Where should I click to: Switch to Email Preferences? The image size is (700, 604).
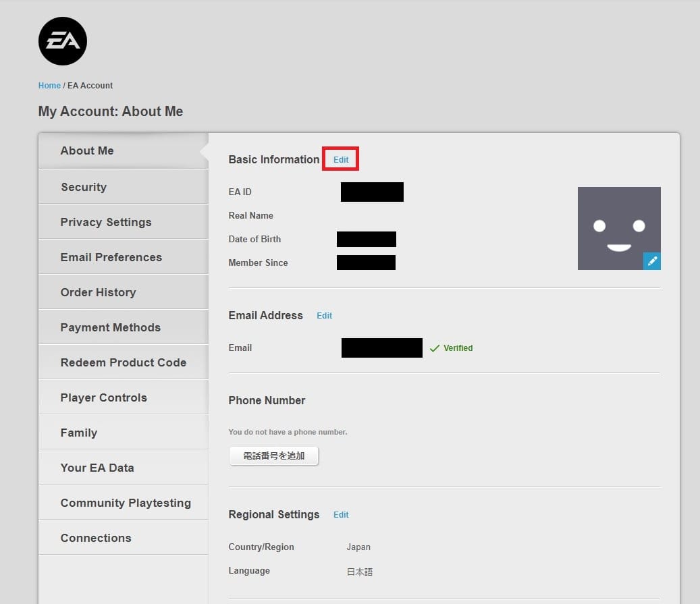pos(124,257)
